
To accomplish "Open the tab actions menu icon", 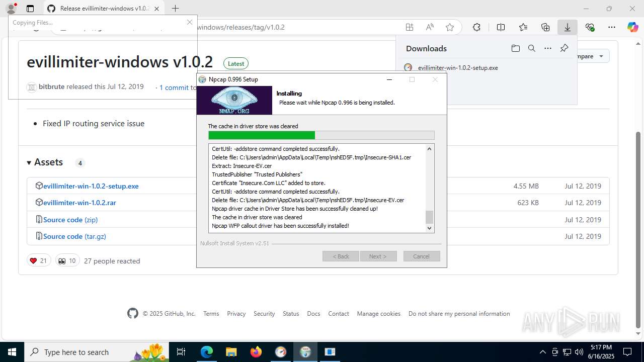I will coord(30,9).
